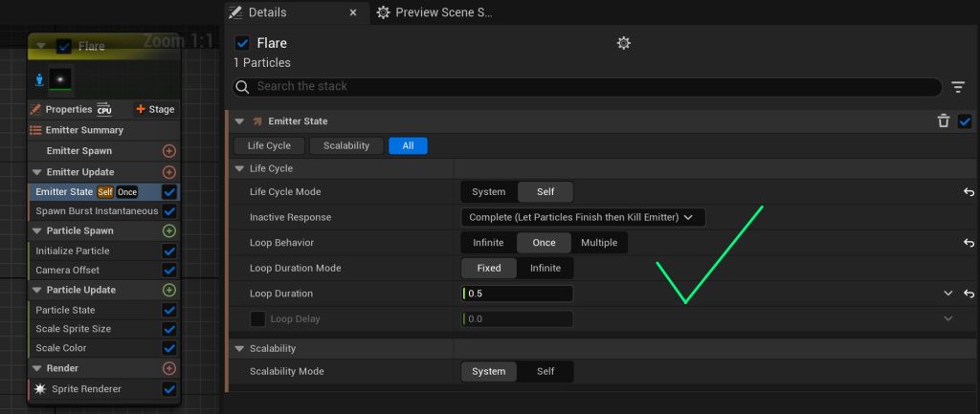Collapse the Render group
Image resolution: width=980 pixels, height=414 pixels.
click(36, 368)
